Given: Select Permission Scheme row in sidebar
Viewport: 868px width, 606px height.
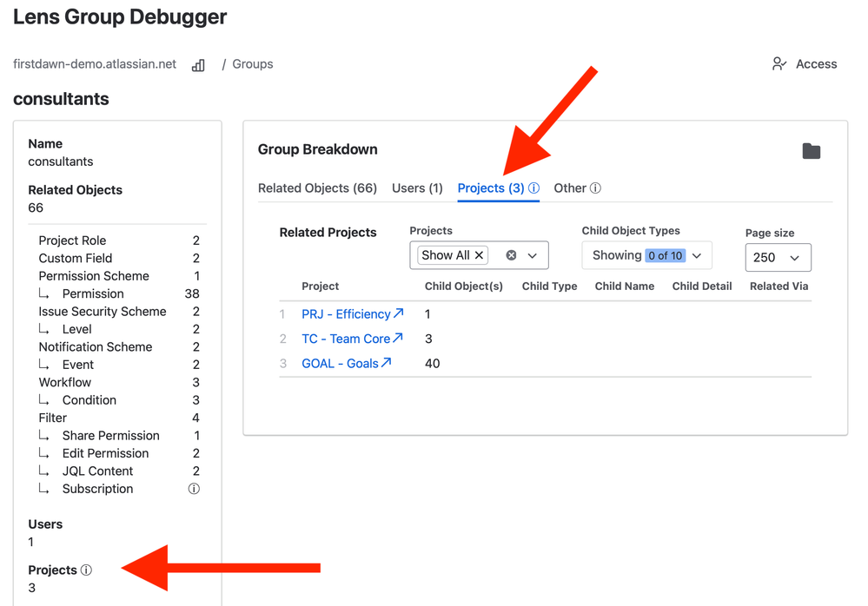Looking at the screenshot, I should point(118,276).
